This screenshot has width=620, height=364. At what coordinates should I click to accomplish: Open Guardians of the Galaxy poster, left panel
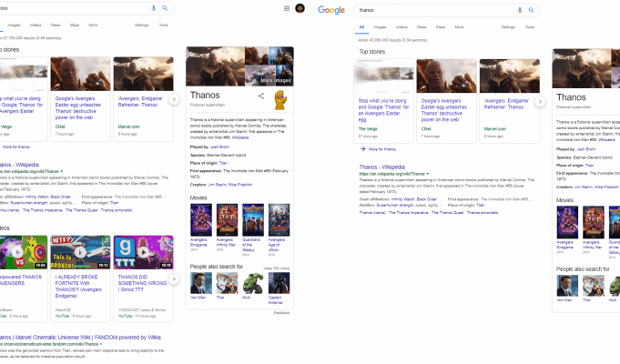pyautogui.click(x=253, y=220)
